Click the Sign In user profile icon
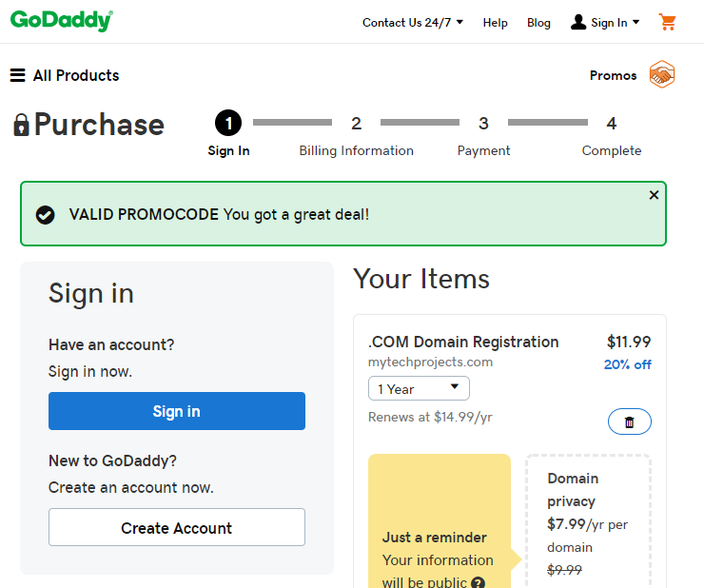Image resolution: width=704 pixels, height=588 pixels. click(x=578, y=22)
